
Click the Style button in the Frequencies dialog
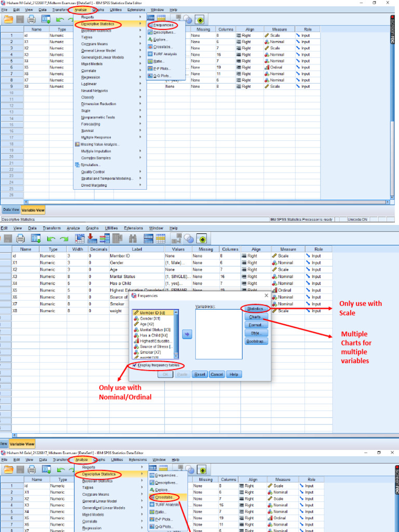256,333
